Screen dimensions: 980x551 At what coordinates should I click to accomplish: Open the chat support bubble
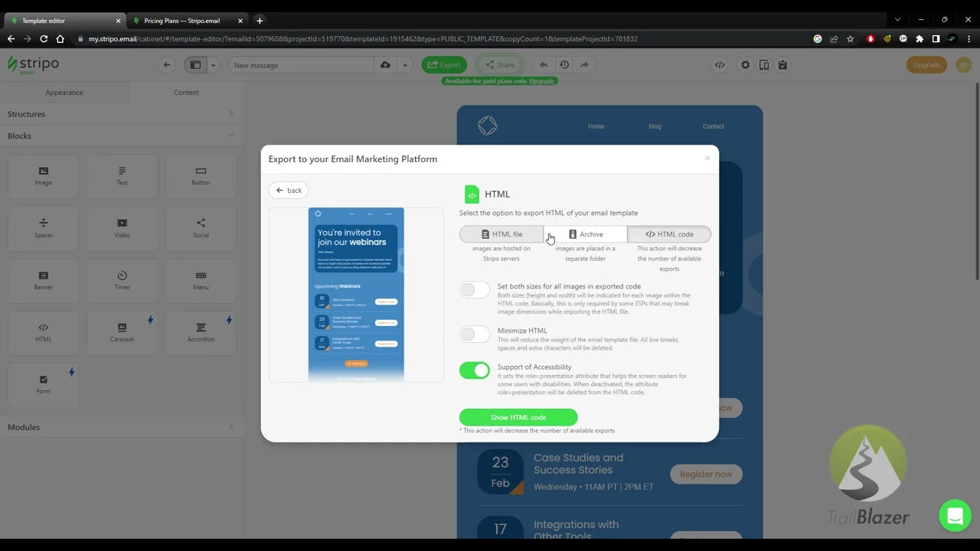click(955, 516)
